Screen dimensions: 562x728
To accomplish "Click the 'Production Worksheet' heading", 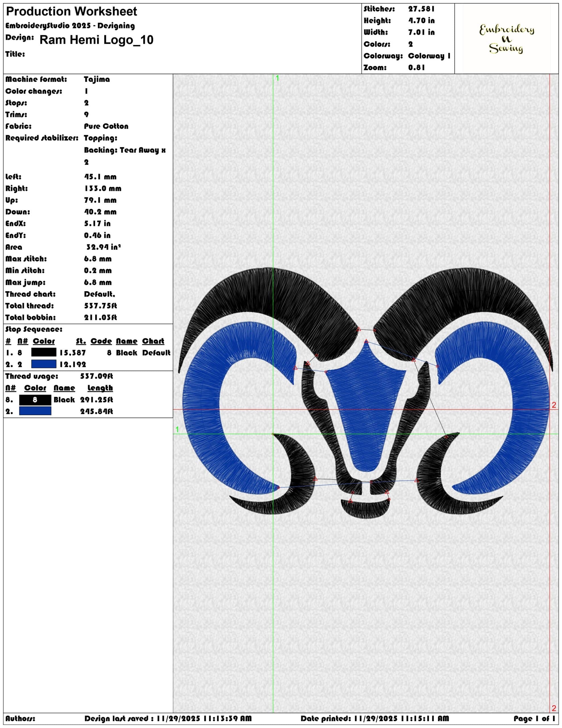I will coord(71,12).
